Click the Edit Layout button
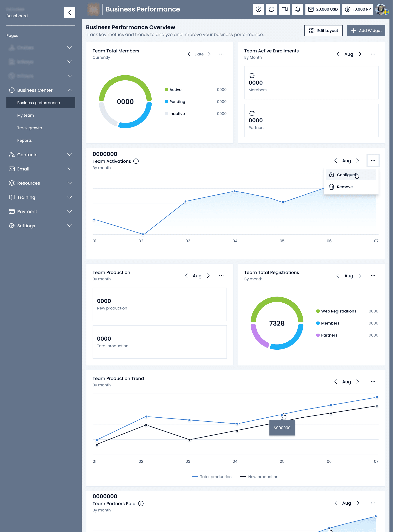 tap(323, 30)
